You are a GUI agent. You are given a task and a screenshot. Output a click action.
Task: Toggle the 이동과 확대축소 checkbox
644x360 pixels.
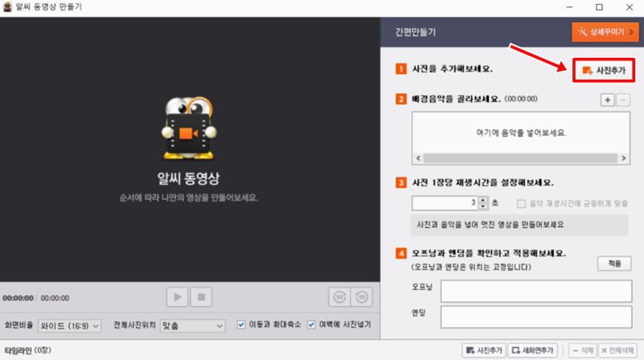(x=241, y=325)
